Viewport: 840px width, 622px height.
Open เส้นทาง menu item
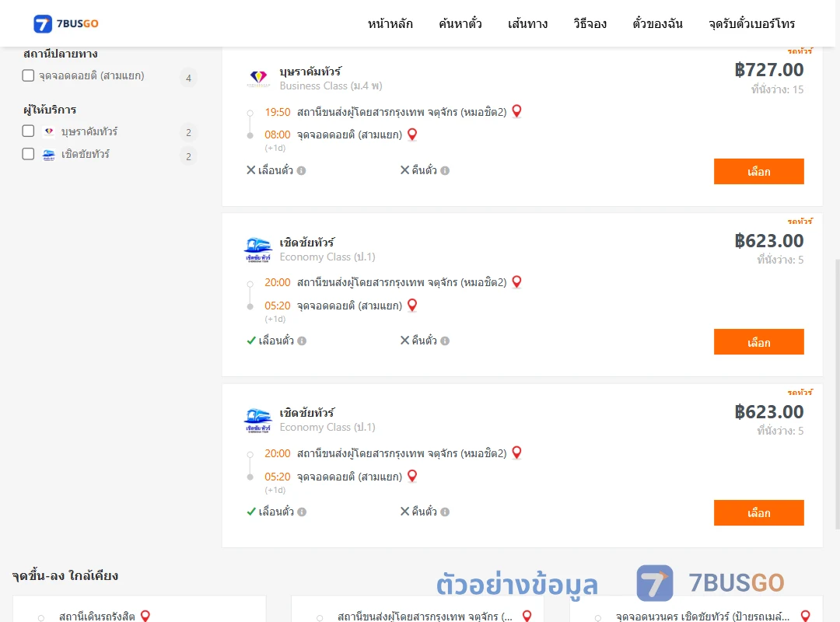527,23
